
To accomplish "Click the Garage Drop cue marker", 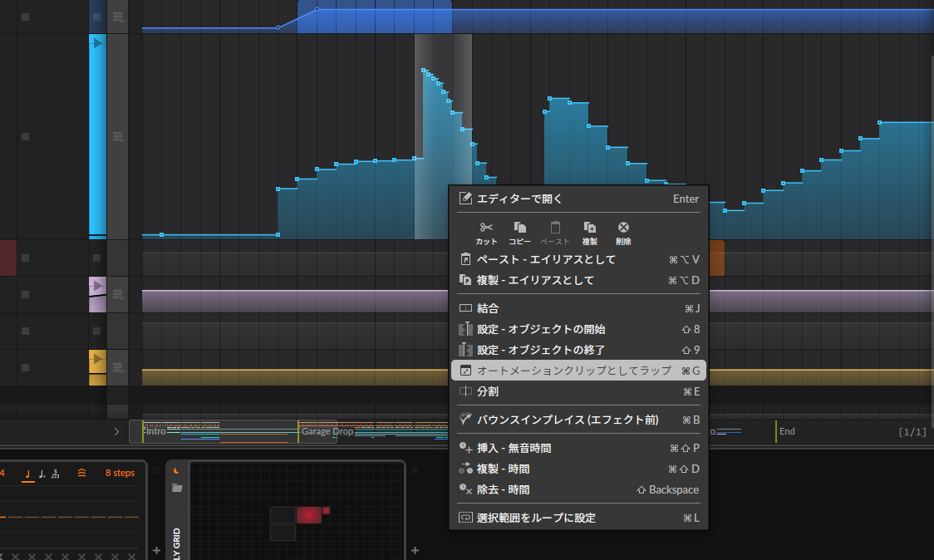I will point(327,432).
